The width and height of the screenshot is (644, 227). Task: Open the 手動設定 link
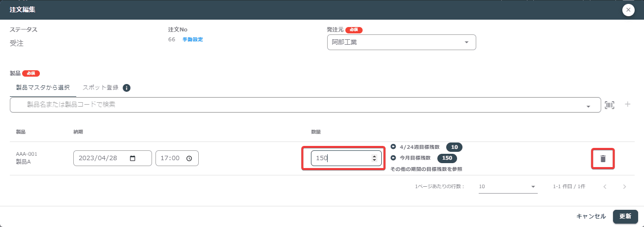tap(192, 39)
